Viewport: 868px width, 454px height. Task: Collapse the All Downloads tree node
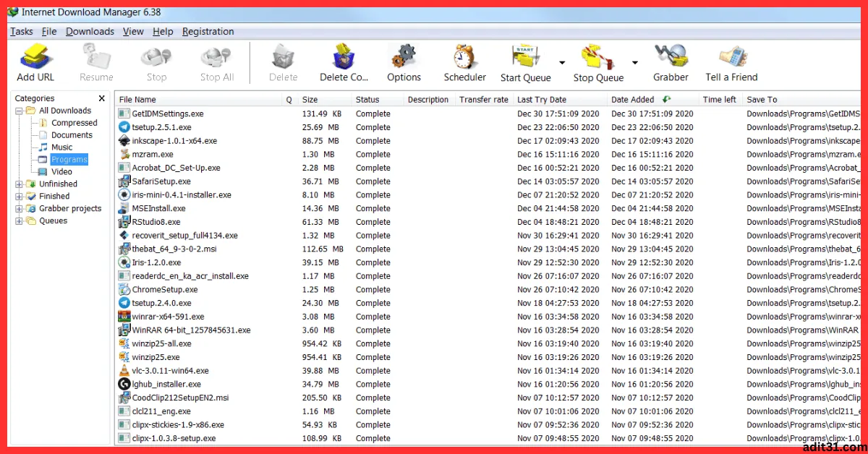tap(19, 111)
